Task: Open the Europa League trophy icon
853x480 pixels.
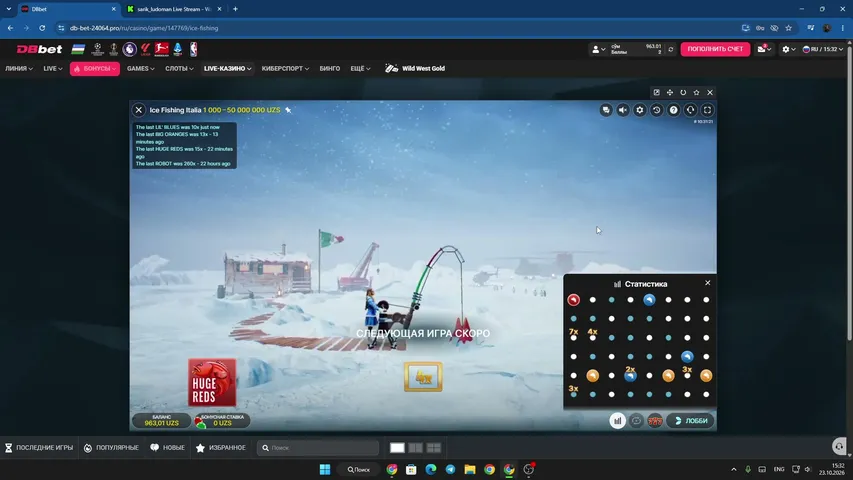Action: tap(114, 49)
